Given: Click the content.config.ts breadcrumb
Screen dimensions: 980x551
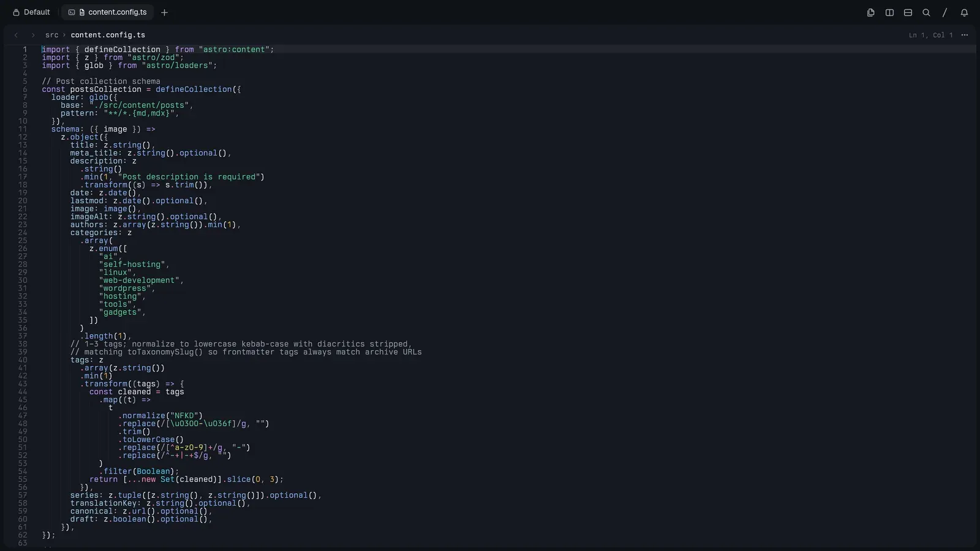Looking at the screenshot, I should pos(108,35).
